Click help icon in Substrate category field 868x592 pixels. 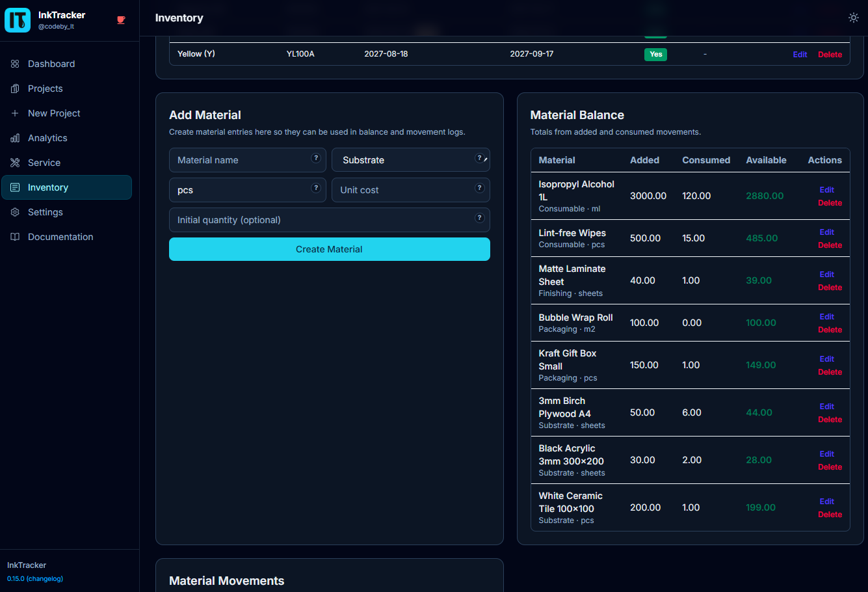479,158
